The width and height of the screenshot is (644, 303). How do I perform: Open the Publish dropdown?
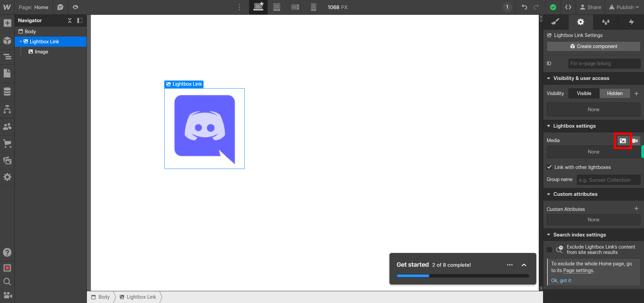tap(624, 7)
